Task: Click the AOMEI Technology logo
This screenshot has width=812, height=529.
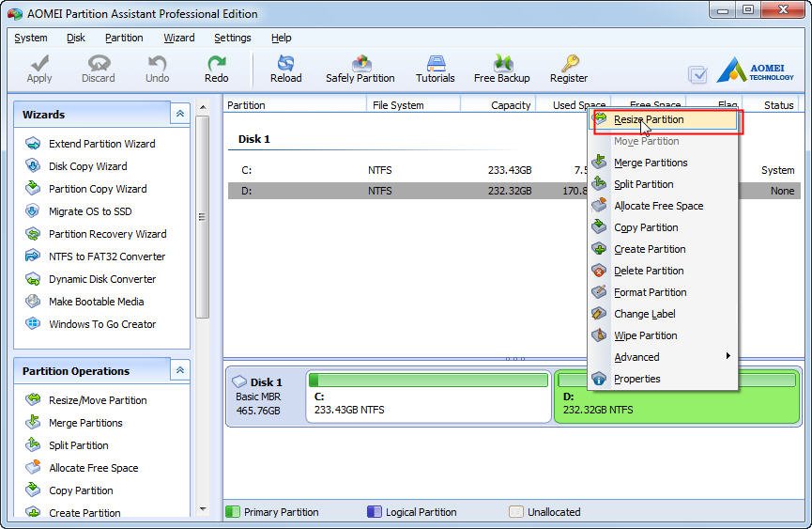Action: click(x=755, y=70)
